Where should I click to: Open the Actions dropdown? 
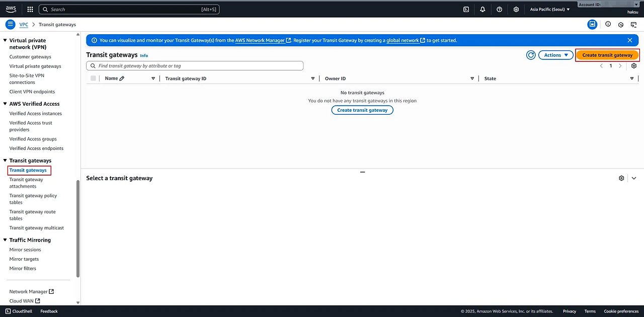pos(555,55)
